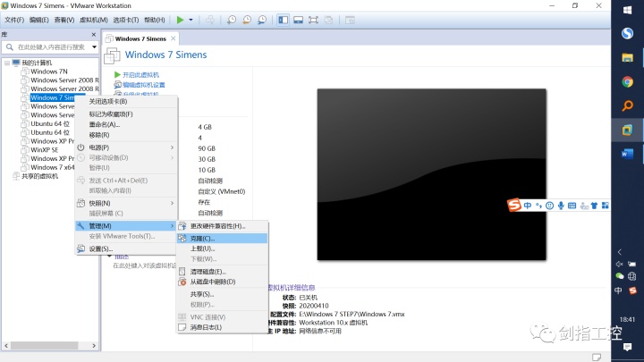Open the snapshot manager toolbar icon
The height and width of the screenshot is (362, 644).
pos(262,20)
